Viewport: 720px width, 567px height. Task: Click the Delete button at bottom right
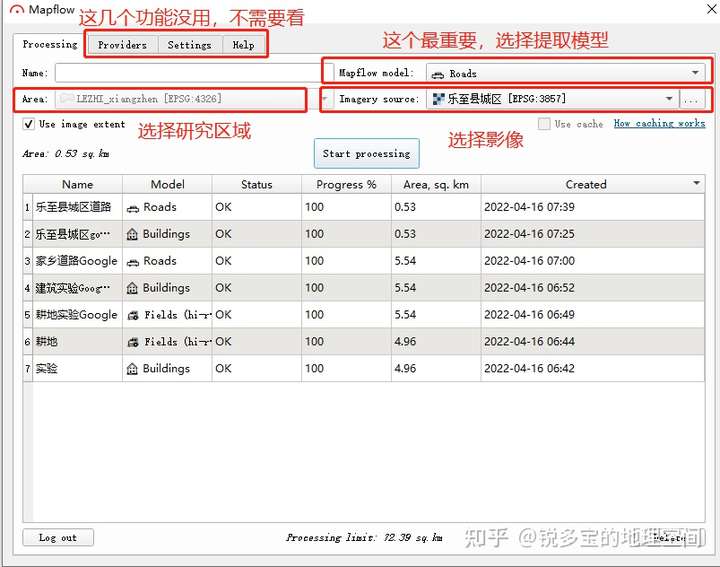coord(670,538)
